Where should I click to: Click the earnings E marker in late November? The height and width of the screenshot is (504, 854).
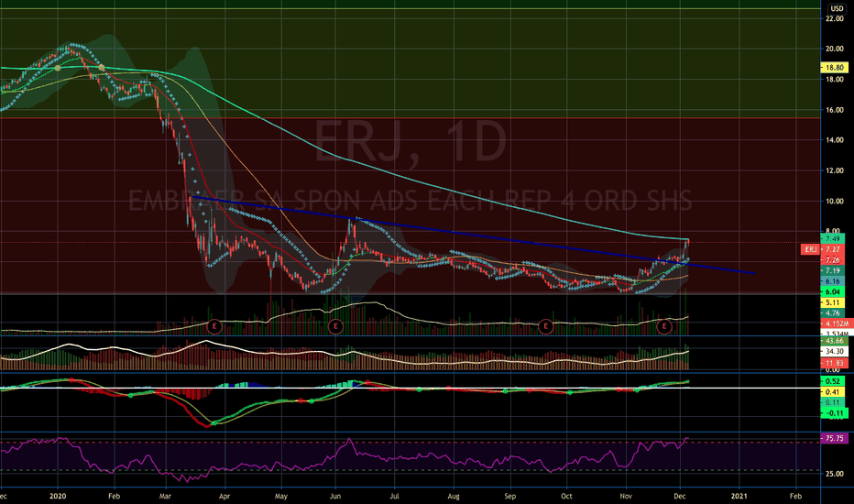[664, 326]
